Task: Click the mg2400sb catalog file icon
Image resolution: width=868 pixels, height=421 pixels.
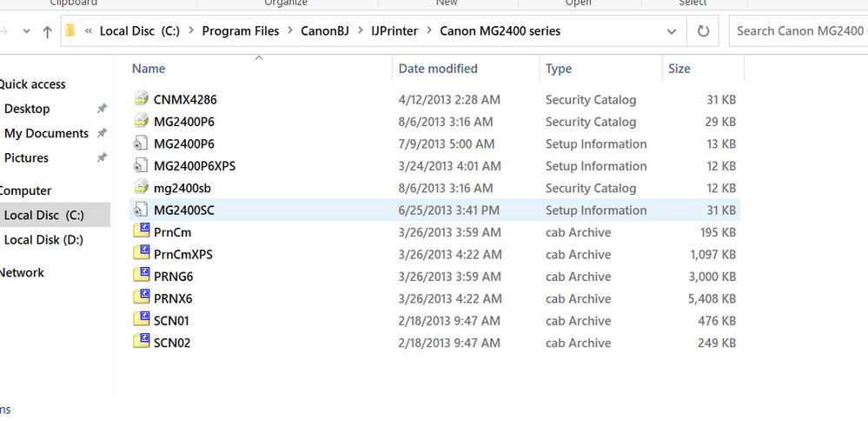Action: pos(141,187)
